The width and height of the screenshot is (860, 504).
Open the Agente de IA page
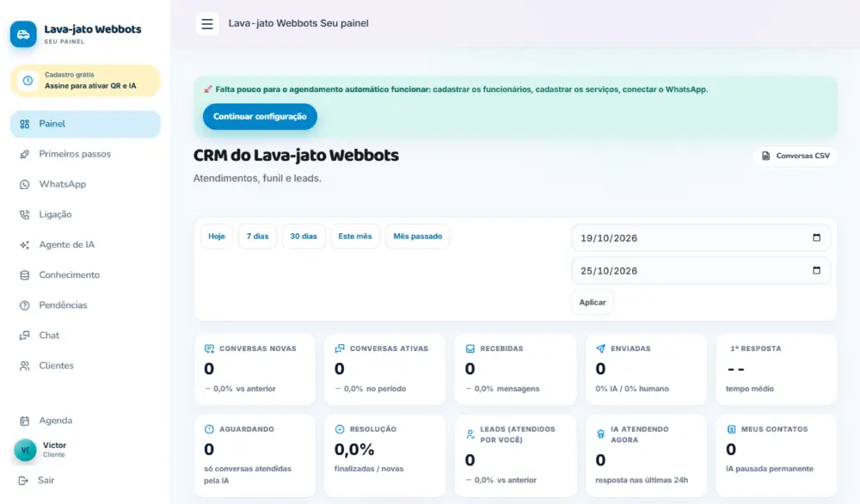(85, 244)
